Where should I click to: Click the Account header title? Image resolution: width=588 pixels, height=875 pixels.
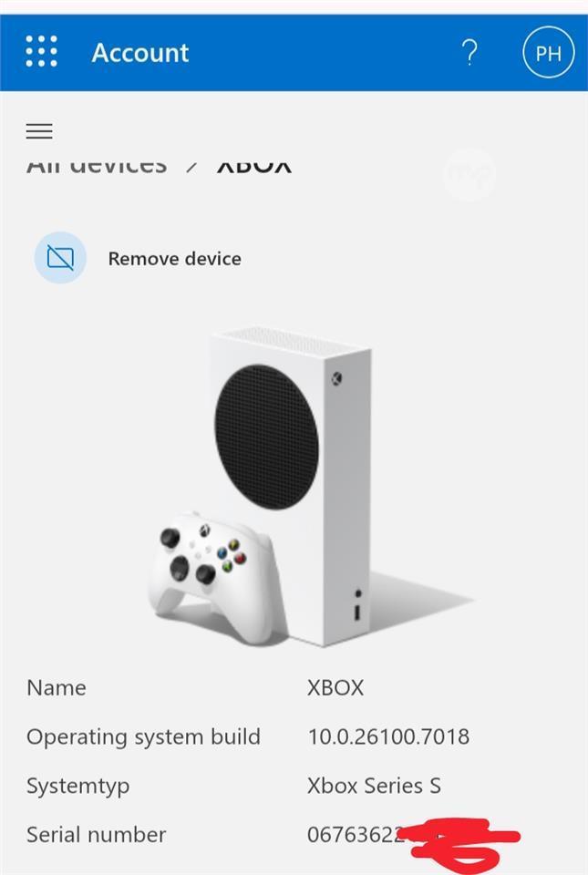pyautogui.click(x=140, y=53)
